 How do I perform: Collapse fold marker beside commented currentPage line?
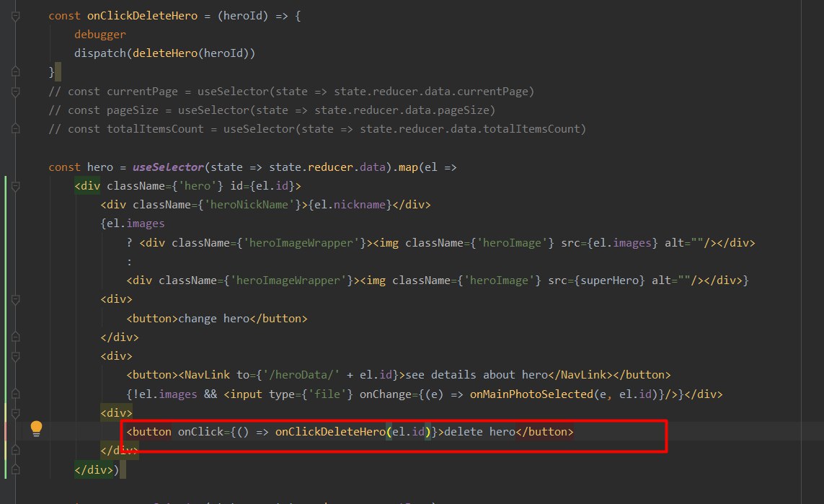point(16,92)
